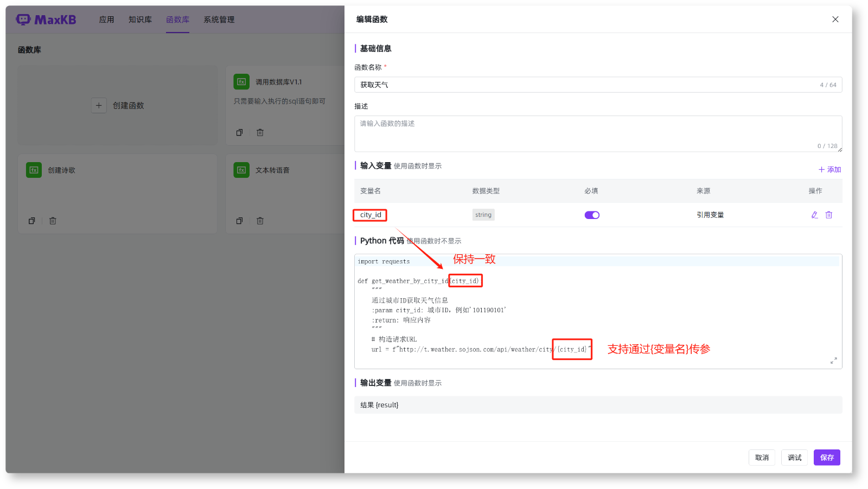The image size is (868, 489).
Task: Switch to the 应用 tab
Action: coord(106,20)
